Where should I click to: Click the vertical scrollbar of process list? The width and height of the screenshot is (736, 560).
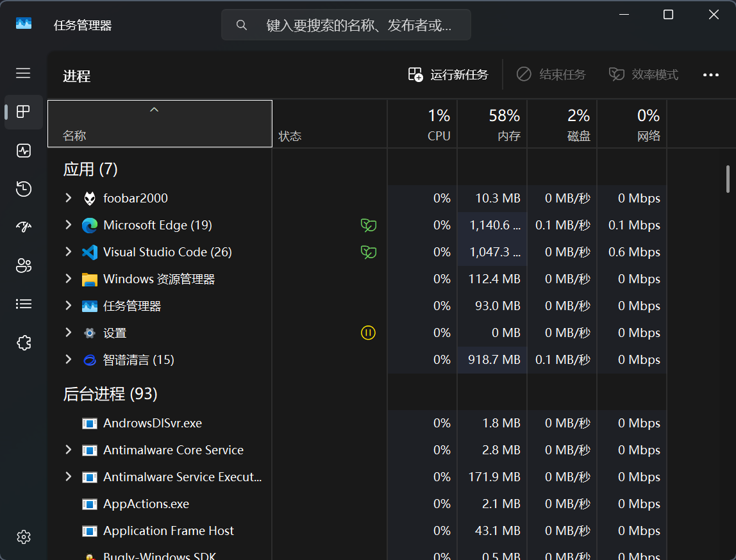(728, 179)
